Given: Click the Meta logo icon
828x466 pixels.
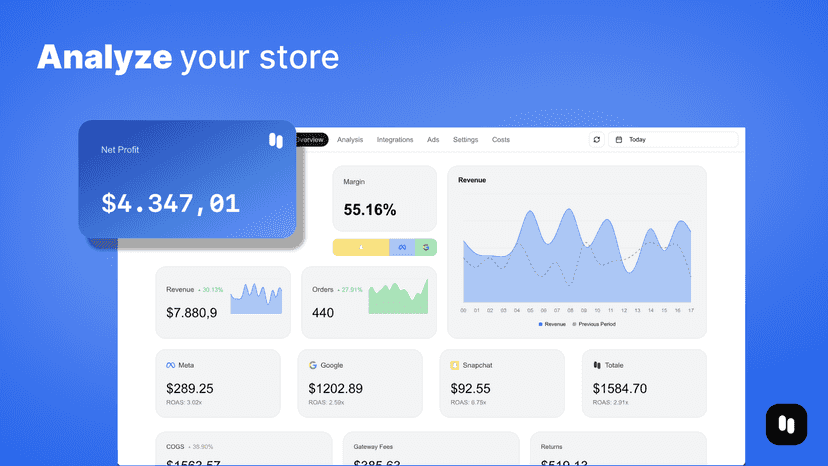Looking at the screenshot, I should click(171, 365).
